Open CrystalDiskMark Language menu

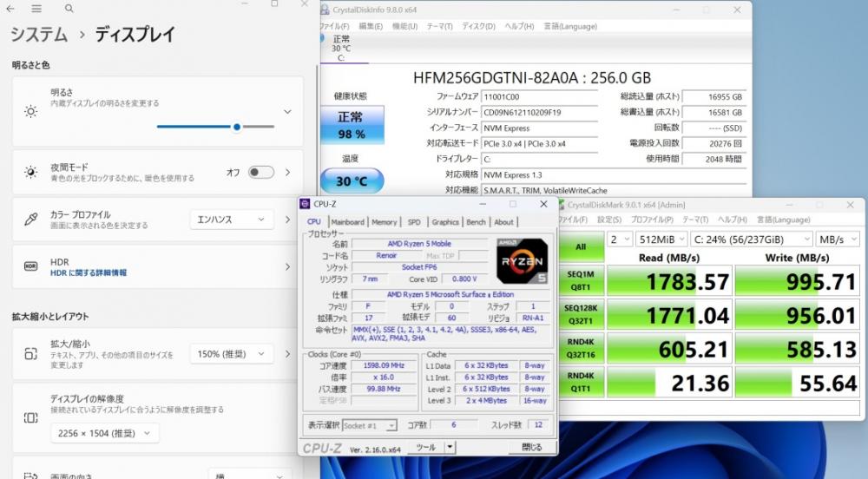coord(783,220)
